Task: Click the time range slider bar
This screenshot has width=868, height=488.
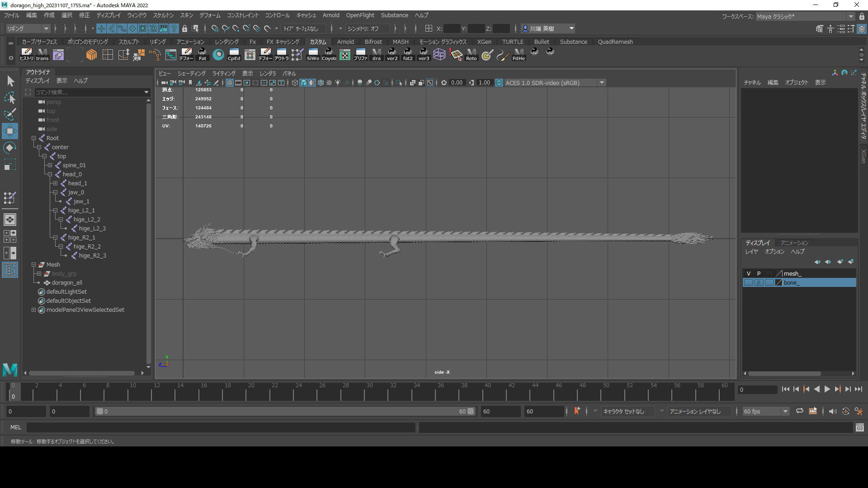Action: [x=285, y=412]
